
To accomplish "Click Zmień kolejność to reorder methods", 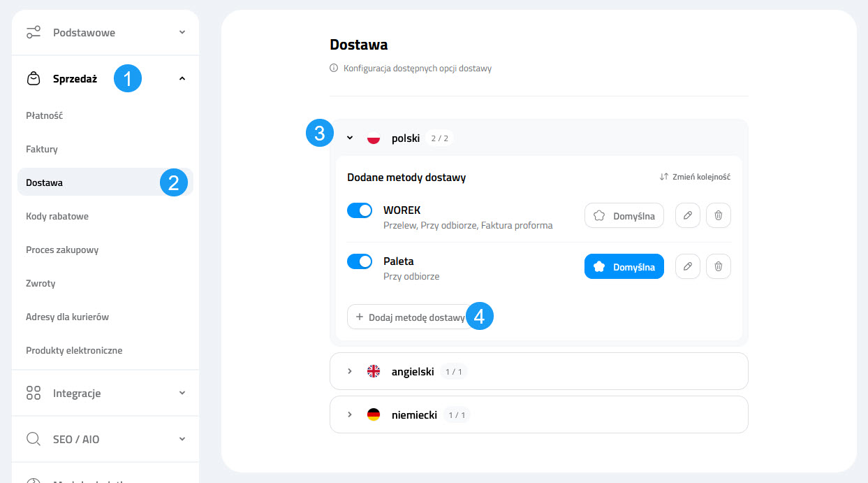I will 695,178.
